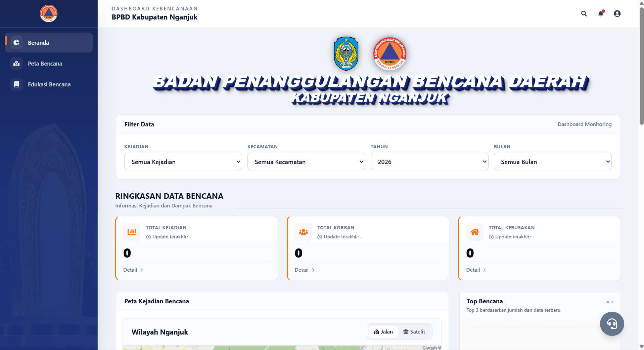Open the Kejadian dropdown
Screen dimensions: 644x350
click(183, 162)
